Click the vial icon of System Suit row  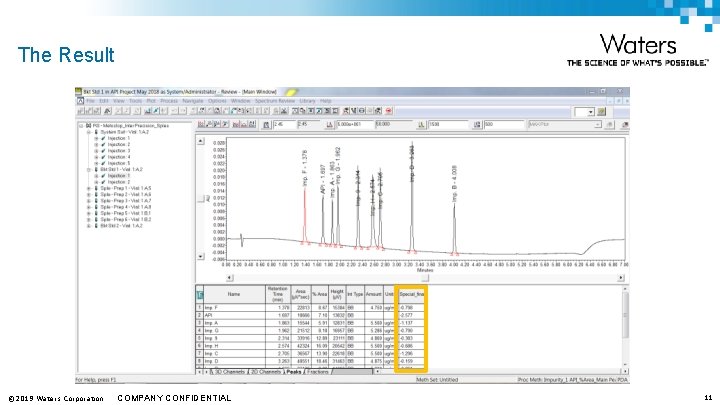[x=96, y=132]
